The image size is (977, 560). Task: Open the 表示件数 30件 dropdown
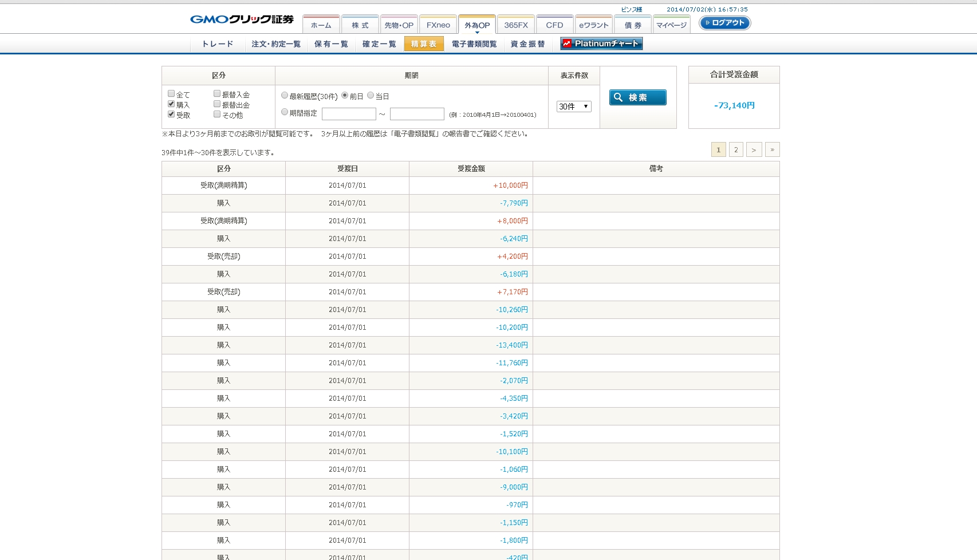[x=574, y=107]
